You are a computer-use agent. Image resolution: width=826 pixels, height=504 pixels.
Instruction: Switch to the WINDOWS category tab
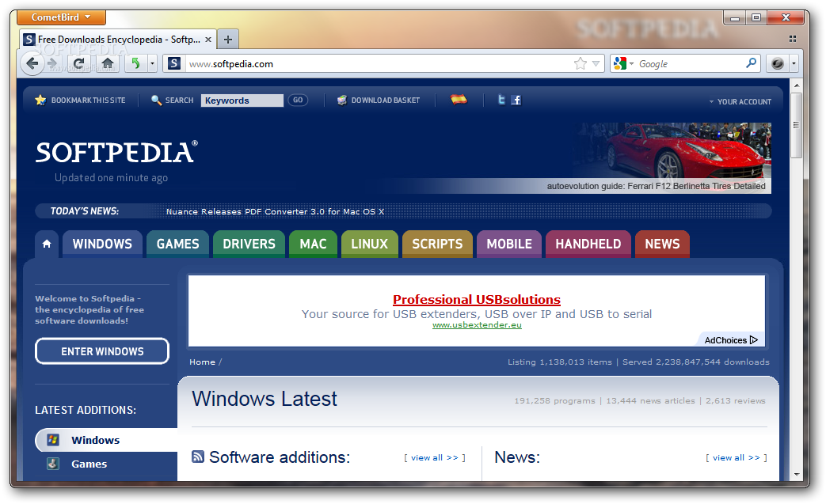click(102, 244)
